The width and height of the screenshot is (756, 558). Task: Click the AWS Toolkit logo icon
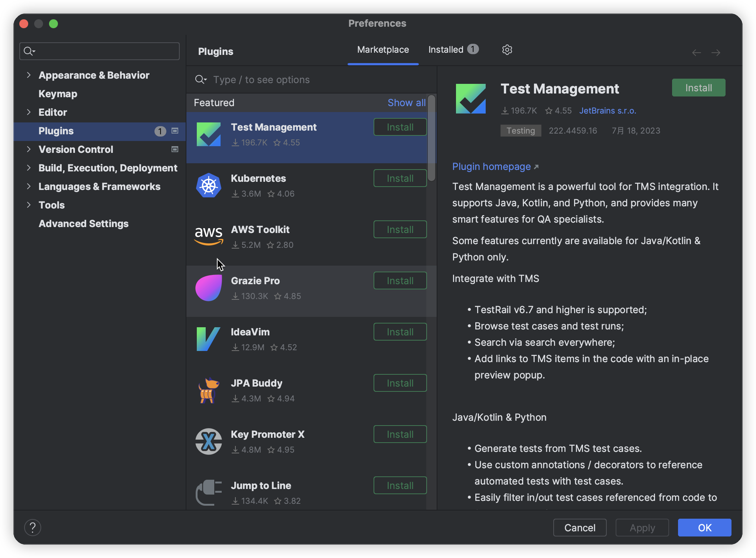[x=209, y=236]
